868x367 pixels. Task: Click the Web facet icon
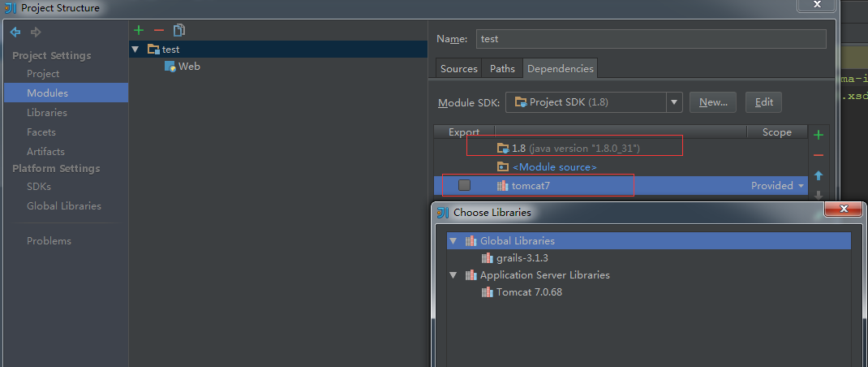point(170,67)
